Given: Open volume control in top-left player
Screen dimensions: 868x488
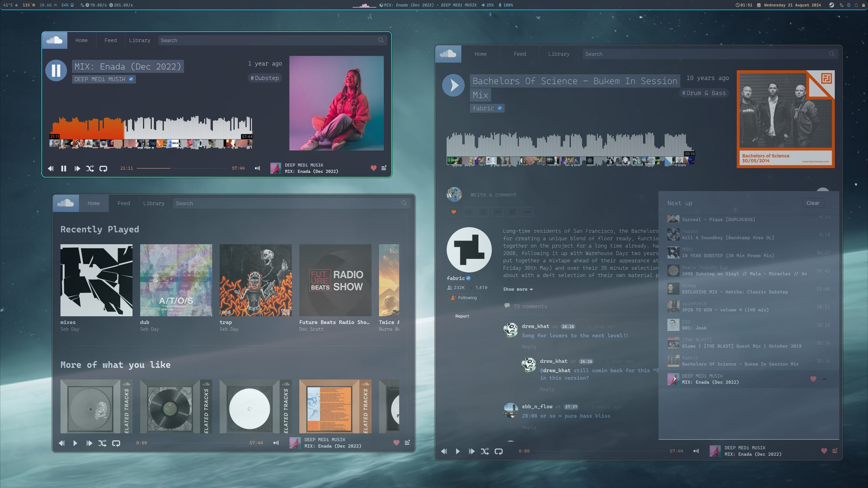Looking at the screenshot, I should (257, 168).
